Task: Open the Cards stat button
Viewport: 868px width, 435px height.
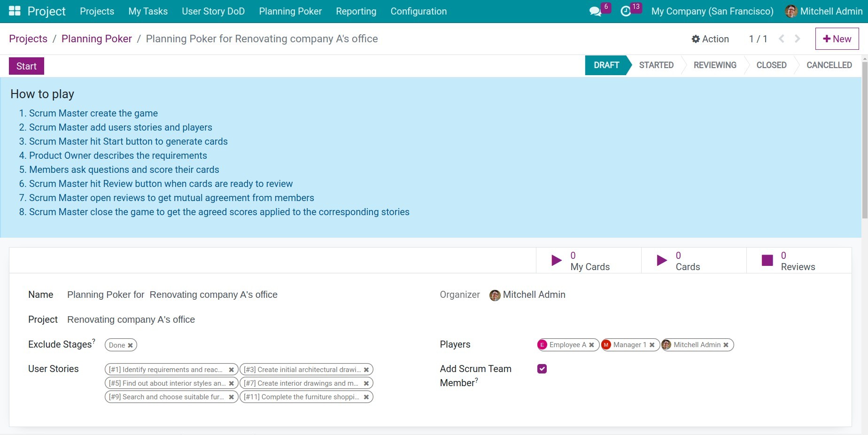Action: click(x=694, y=261)
